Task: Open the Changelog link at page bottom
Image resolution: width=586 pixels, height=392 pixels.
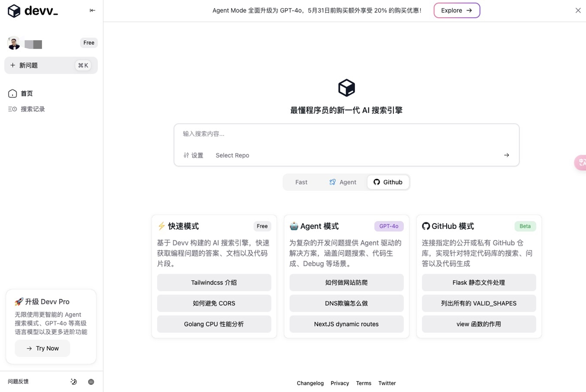Action: click(x=310, y=383)
